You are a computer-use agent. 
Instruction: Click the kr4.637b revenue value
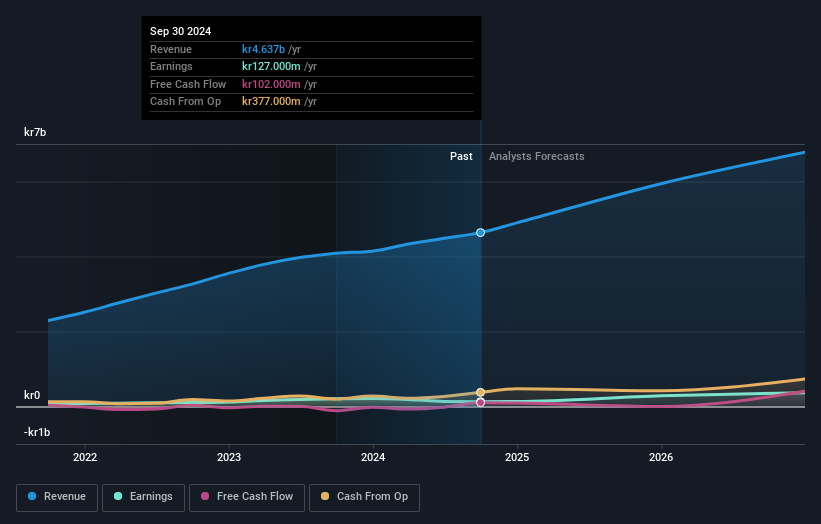tap(263, 49)
